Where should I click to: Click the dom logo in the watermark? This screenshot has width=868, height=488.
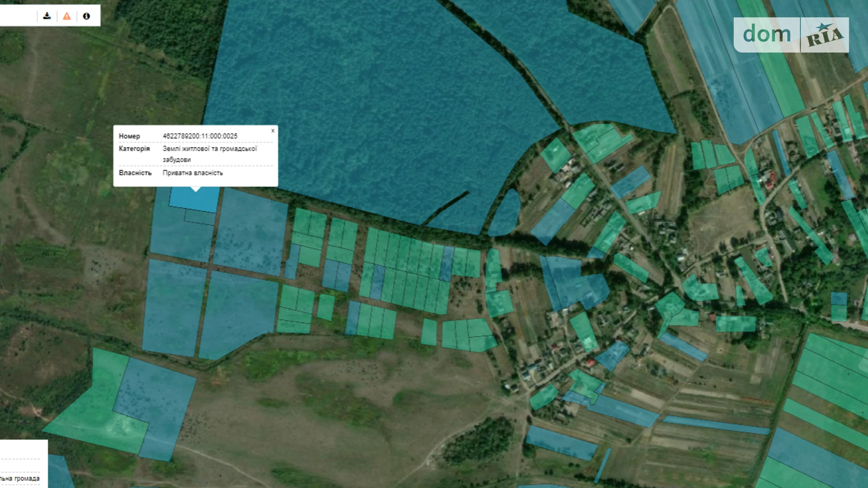click(767, 34)
